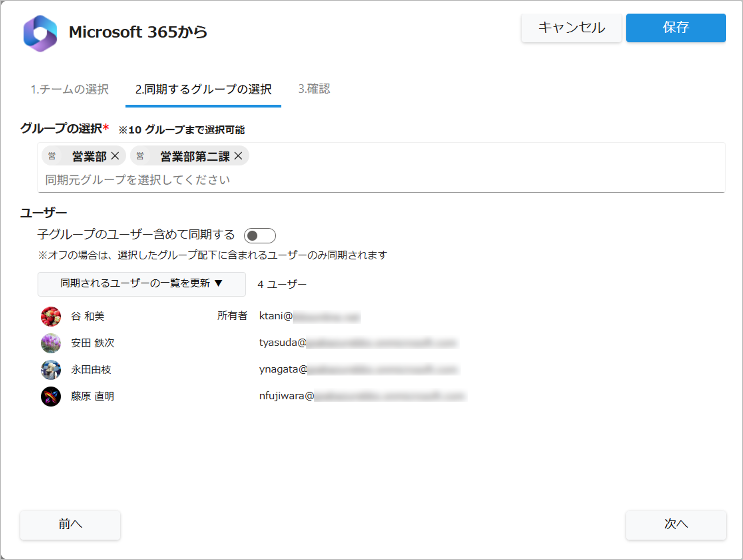Click the 営業部第二課 chip avatar icon
743x560 pixels.
(x=140, y=156)
